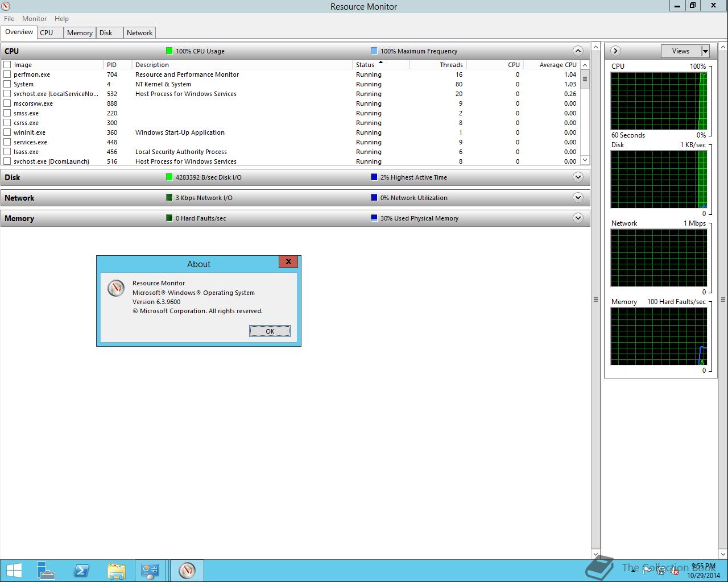728x582 pixels.
Task: Sort by the Status column
Action: 380,65
